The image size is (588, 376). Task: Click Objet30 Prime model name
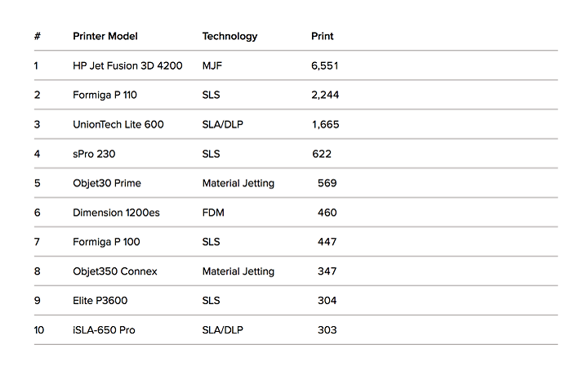click(x=107, y=183)
